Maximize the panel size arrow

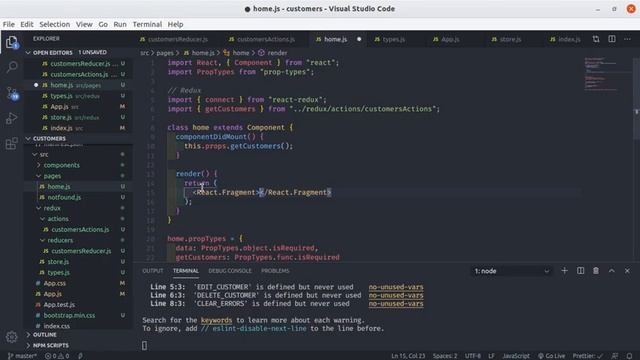(x=611, y=271)
